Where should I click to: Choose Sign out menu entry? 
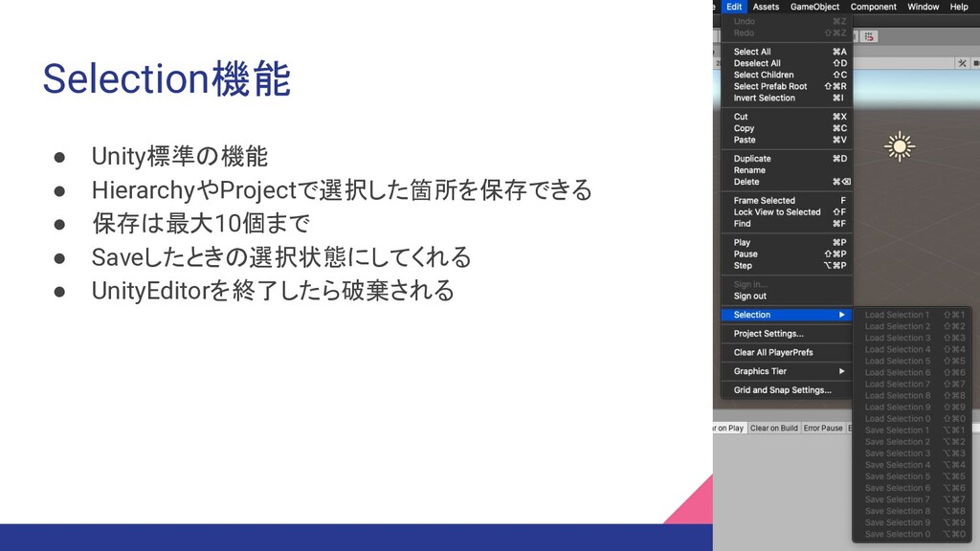pos(788,297)
